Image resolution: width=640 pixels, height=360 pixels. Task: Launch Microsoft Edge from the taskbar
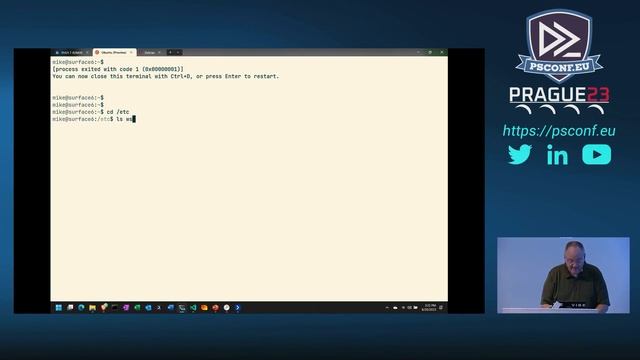point(81,308)
